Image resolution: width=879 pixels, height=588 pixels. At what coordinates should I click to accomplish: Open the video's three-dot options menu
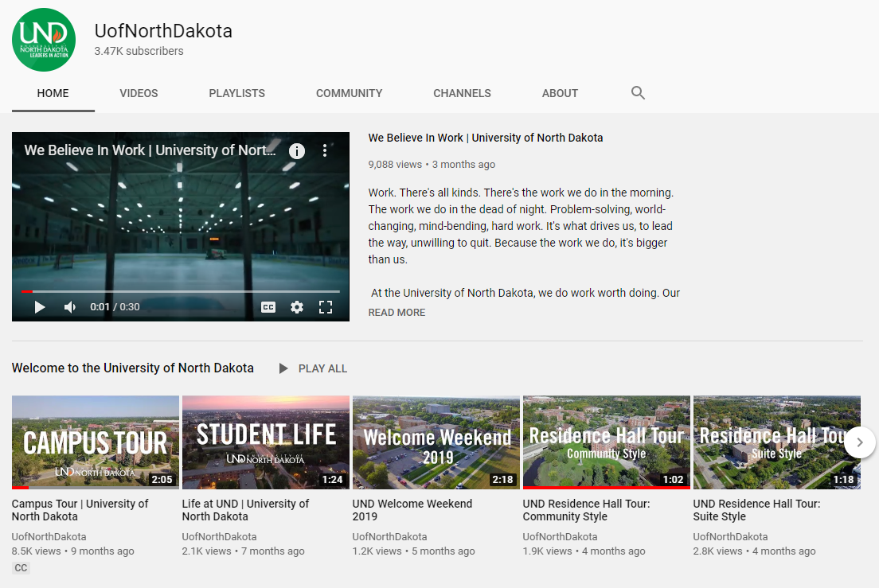[325, 150]
